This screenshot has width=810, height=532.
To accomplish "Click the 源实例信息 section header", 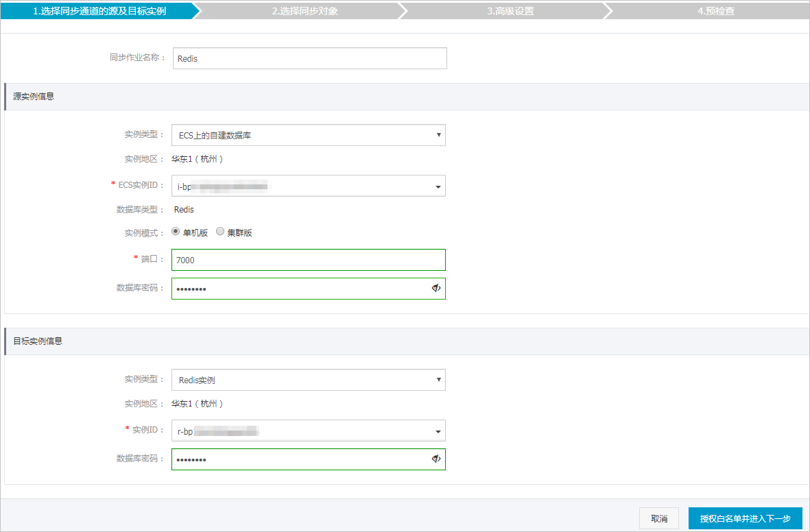I will [x=407, y=97].
